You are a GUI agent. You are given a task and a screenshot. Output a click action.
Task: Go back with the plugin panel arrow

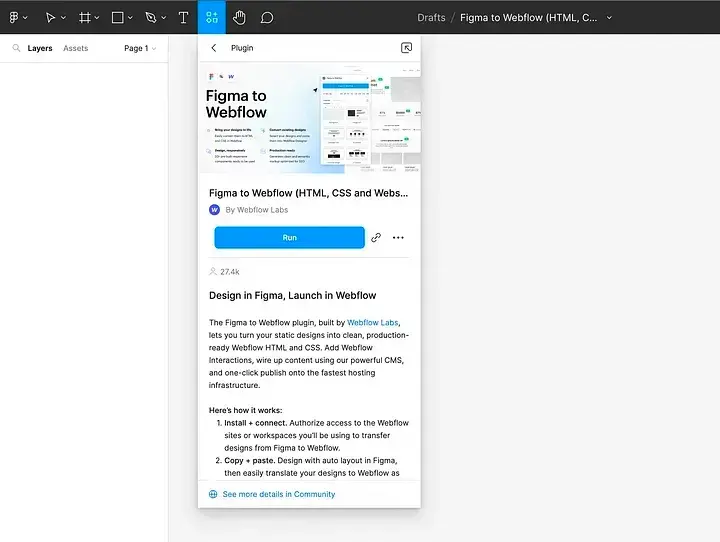tap(214, 48)
